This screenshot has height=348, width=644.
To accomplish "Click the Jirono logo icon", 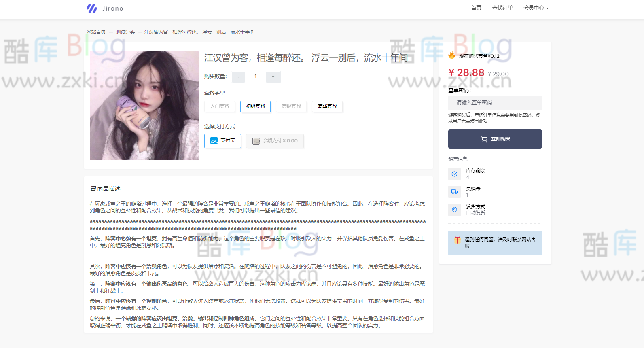I will 92,8.
